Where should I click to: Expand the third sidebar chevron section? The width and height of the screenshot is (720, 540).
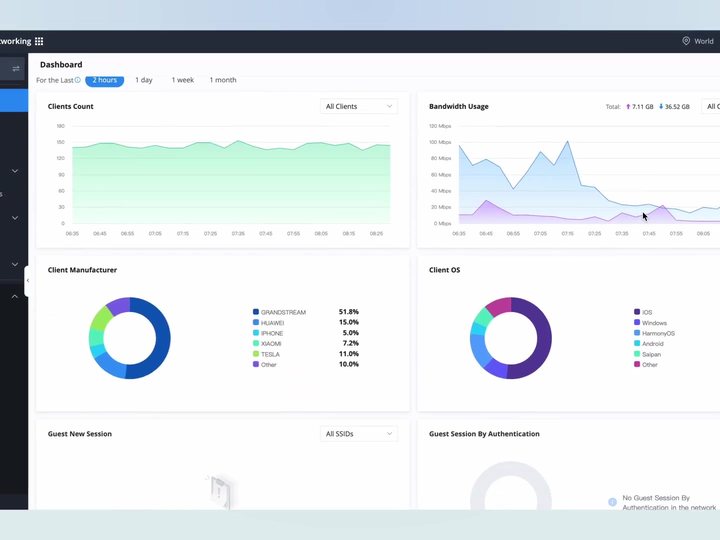(15, 264)
